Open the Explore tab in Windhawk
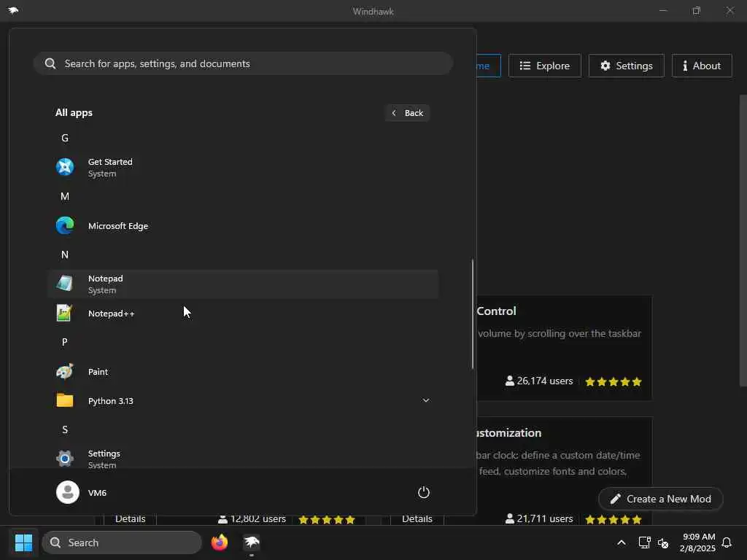The height and width of the screenshot is (560, 747). click(x=544, y=66)
